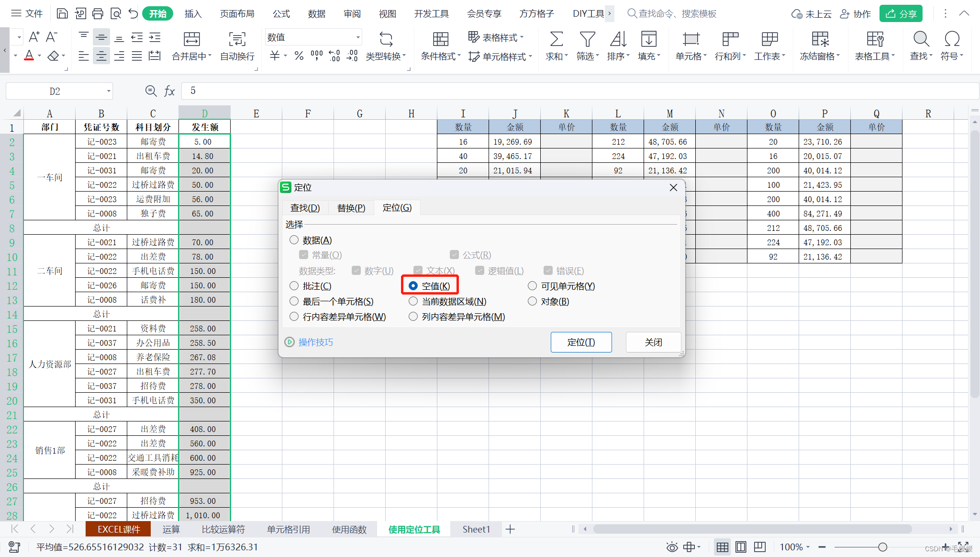The image size is (980, 557).
Task: Click the print preview icon
Action: [115, 13]
